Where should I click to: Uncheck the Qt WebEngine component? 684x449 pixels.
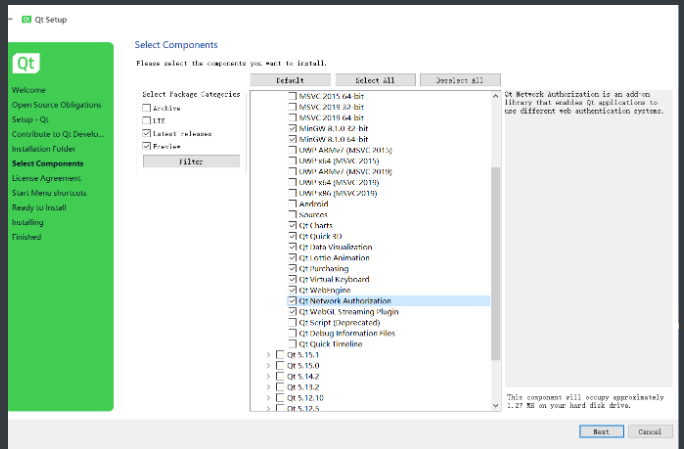pos(293,290)
